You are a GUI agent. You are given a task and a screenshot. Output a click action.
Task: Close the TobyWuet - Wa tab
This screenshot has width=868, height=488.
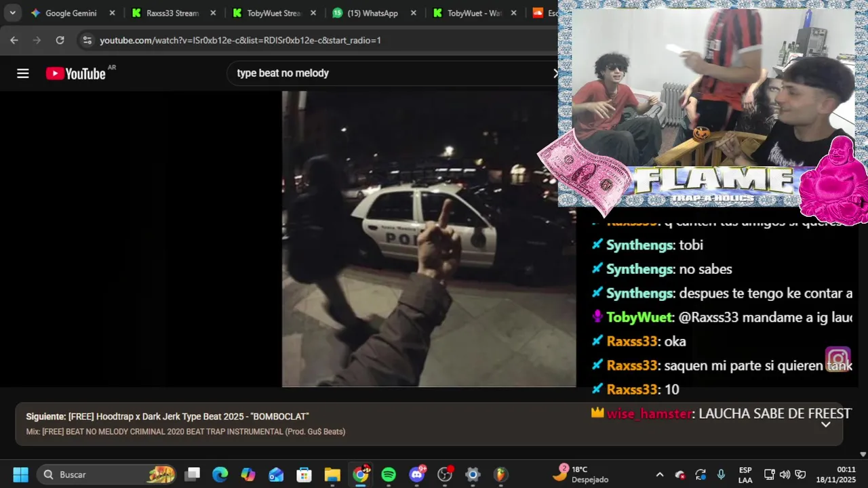514,13
